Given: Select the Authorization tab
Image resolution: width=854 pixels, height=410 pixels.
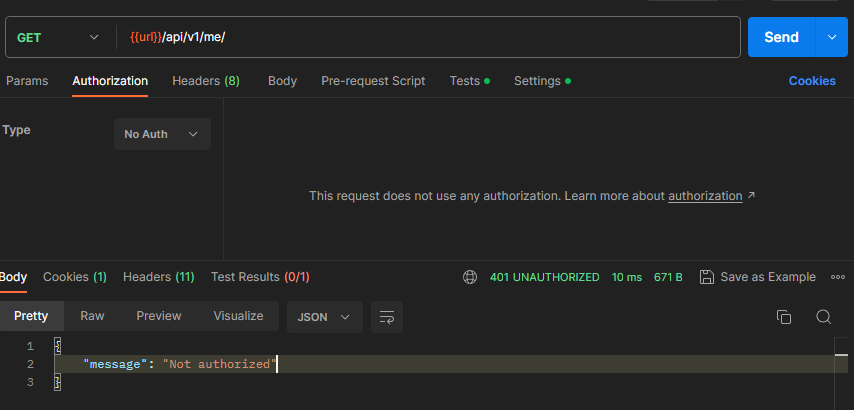Looking at the screenshot, I should tap(110, 81).
